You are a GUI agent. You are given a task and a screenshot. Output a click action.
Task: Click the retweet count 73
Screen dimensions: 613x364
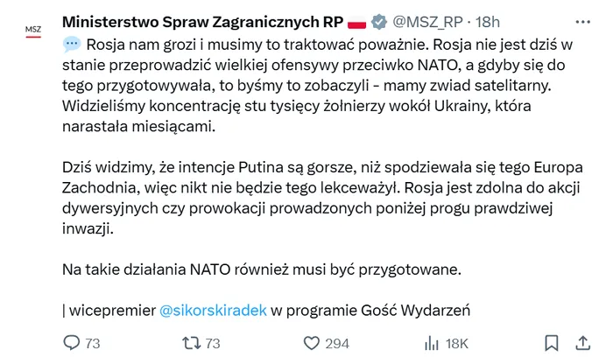click(213, 343)
